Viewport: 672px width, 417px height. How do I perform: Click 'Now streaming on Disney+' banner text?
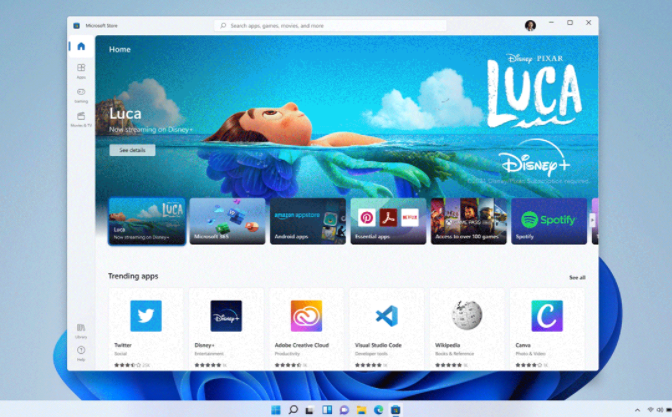point(151,129)
